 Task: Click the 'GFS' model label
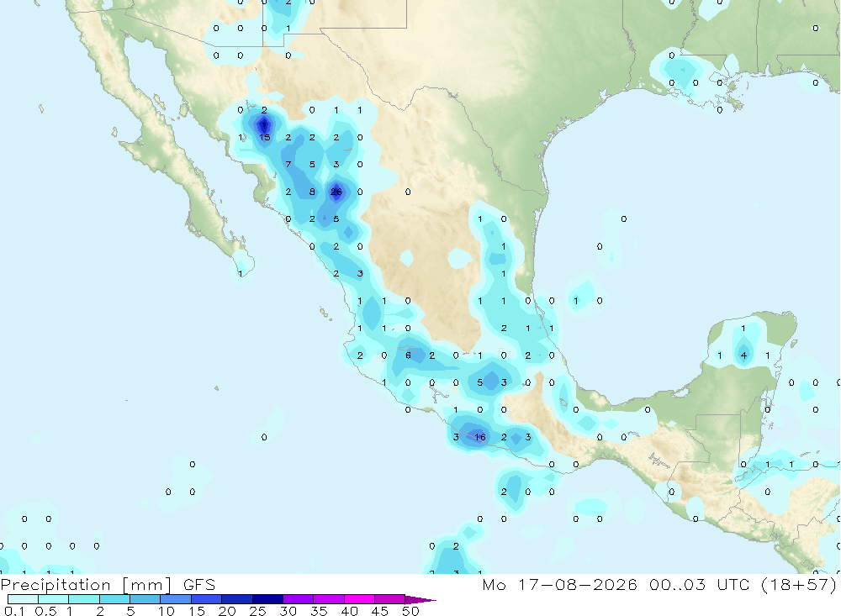(199, 584)
